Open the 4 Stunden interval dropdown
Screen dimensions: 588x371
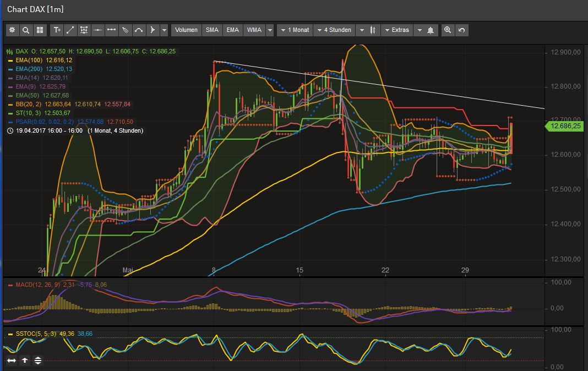[x=334, y=30]
